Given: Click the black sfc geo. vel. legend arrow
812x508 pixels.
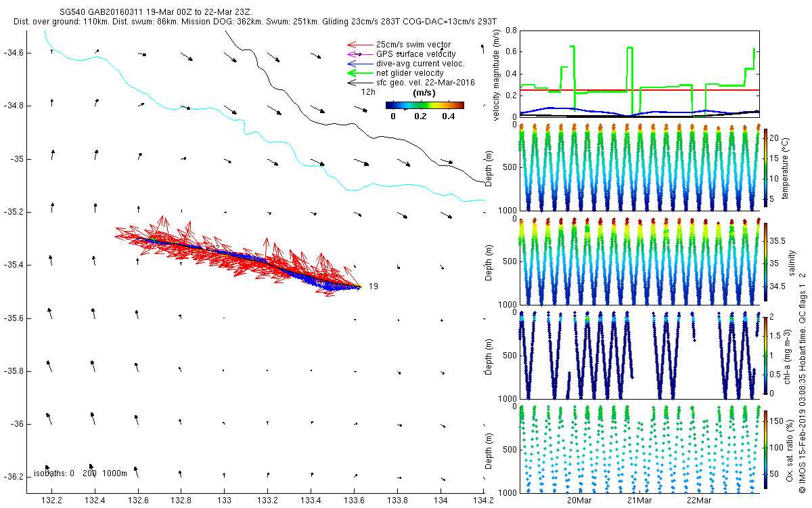Looking at the screenshot, I should [x=359, y=83].
